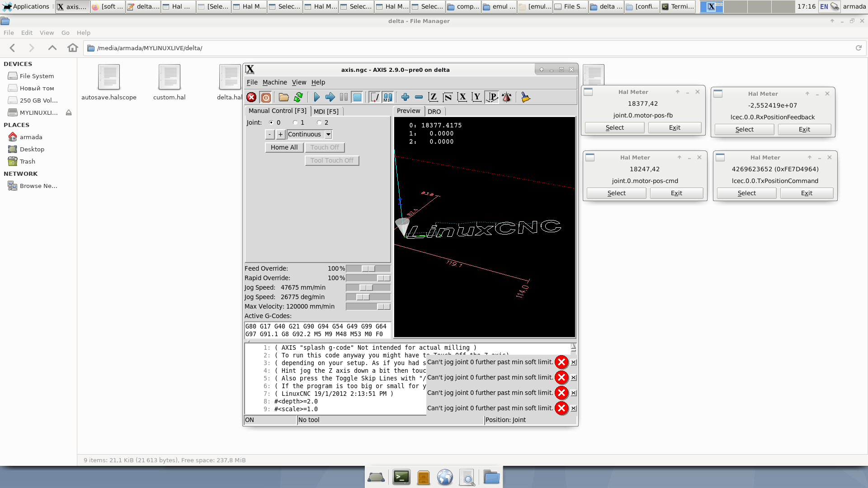Open the Applications menu in top panel
The height and width of the screenshot is (488, 868).
pyautogui.click(x=26, y=6)
